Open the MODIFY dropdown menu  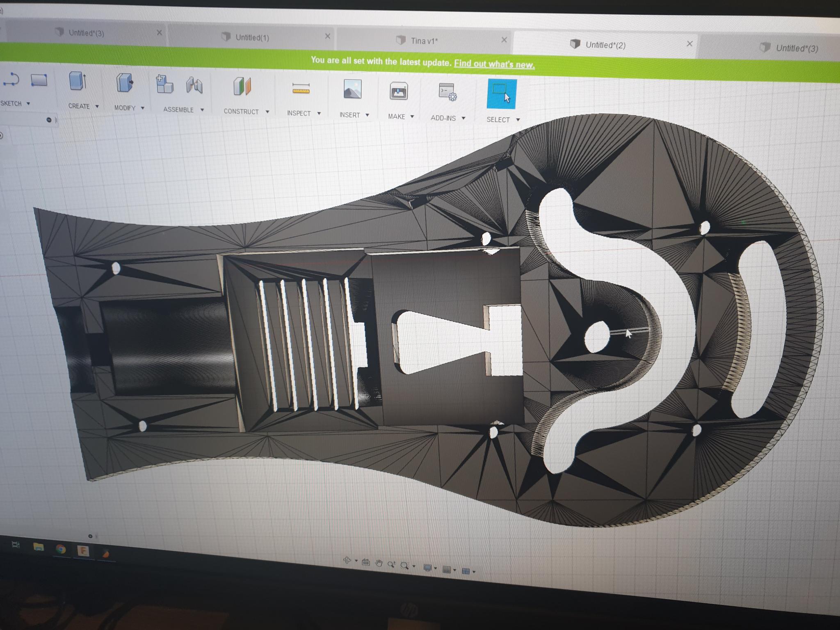(129, 108)
